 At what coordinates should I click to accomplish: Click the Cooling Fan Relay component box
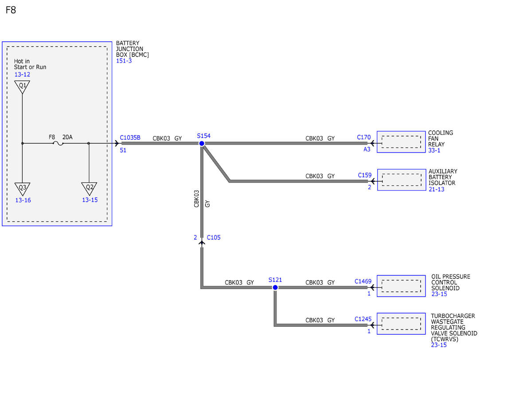click(401, 142)
